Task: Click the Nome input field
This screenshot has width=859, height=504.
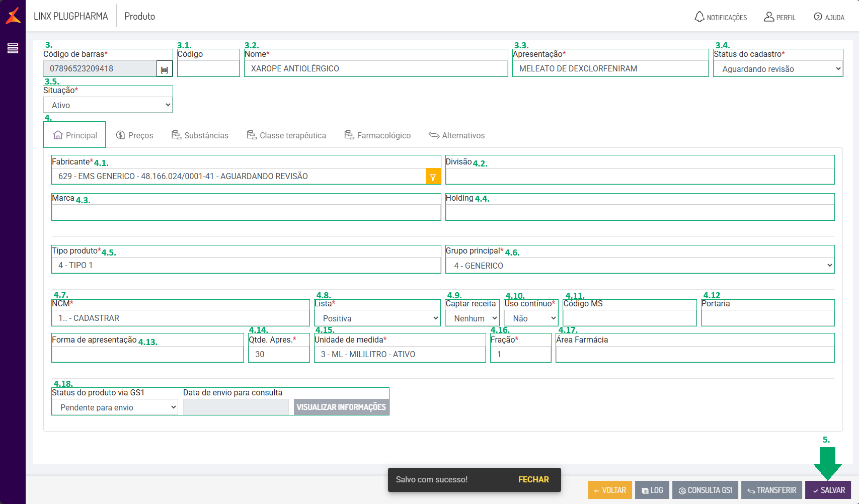Action: [x=376, y=68]
